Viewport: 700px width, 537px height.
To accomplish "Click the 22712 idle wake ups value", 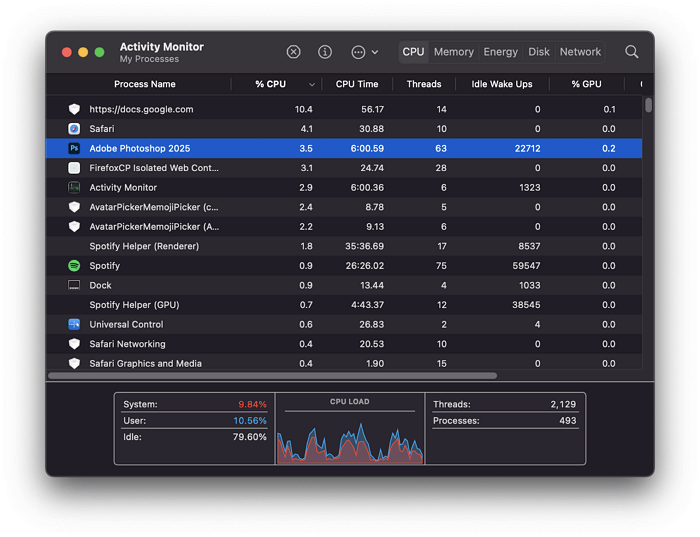I will point(527,148).
